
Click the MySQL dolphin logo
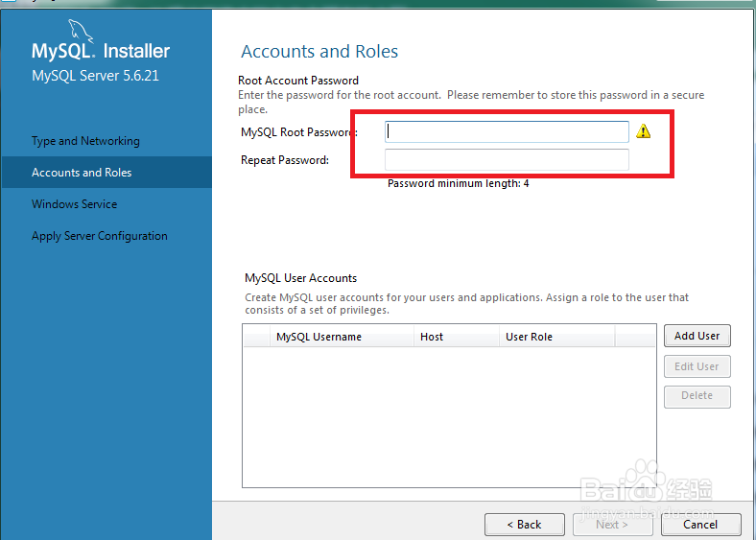80,32
